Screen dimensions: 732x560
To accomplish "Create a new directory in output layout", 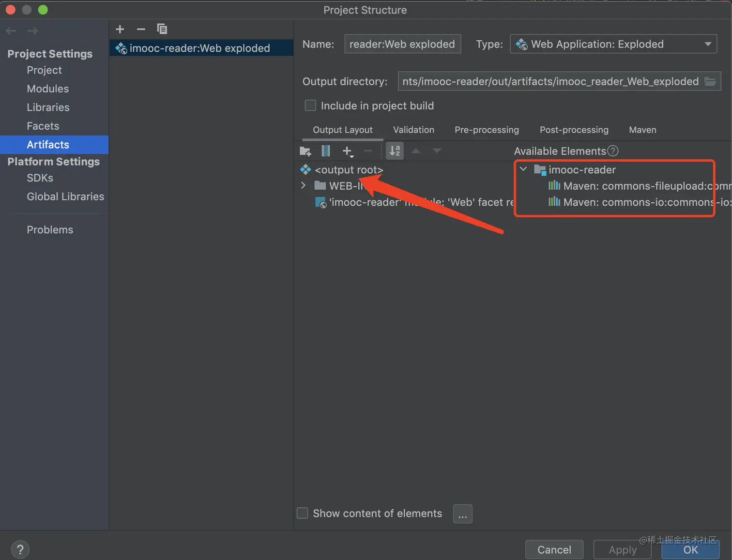I will pos(305,151).
